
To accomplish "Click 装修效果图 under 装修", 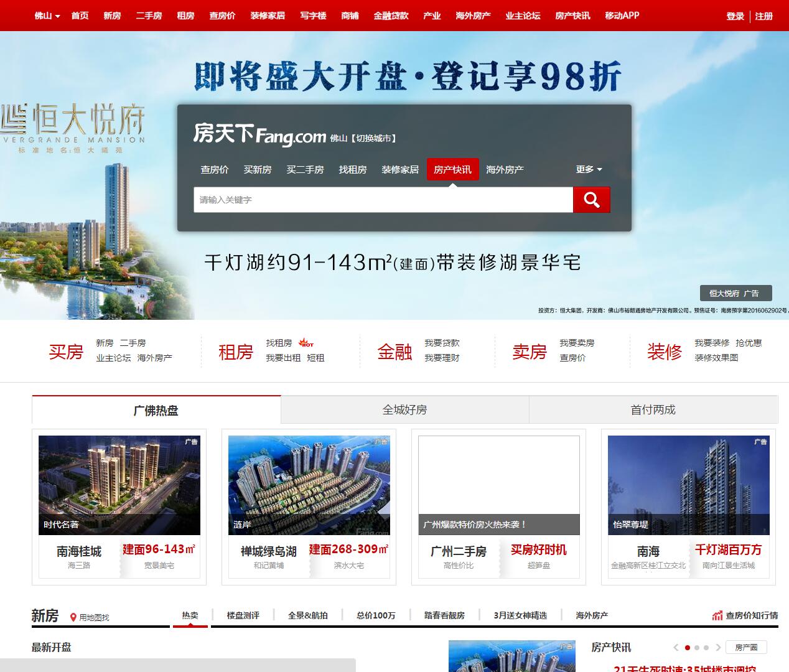I will (716, 358).
